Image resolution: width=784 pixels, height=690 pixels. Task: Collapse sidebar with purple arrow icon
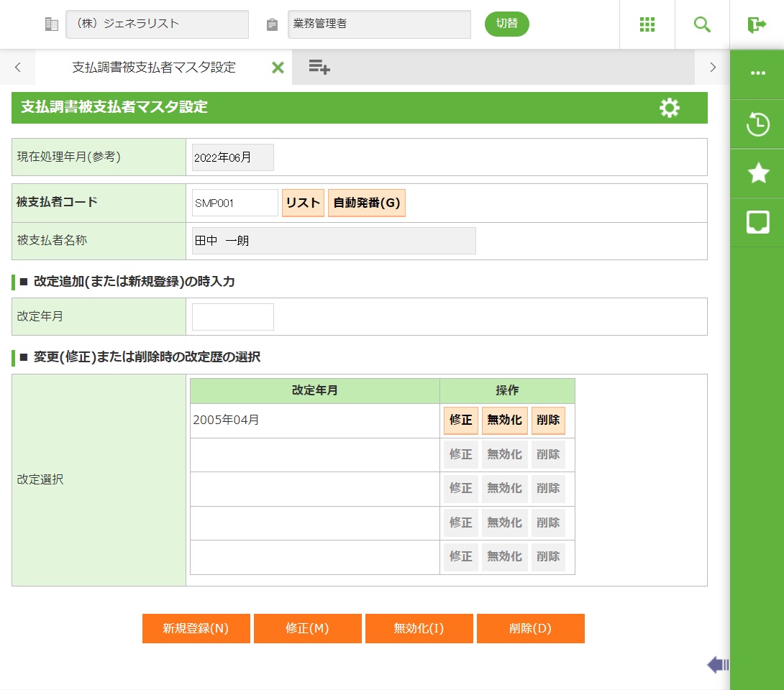point(718,665)
